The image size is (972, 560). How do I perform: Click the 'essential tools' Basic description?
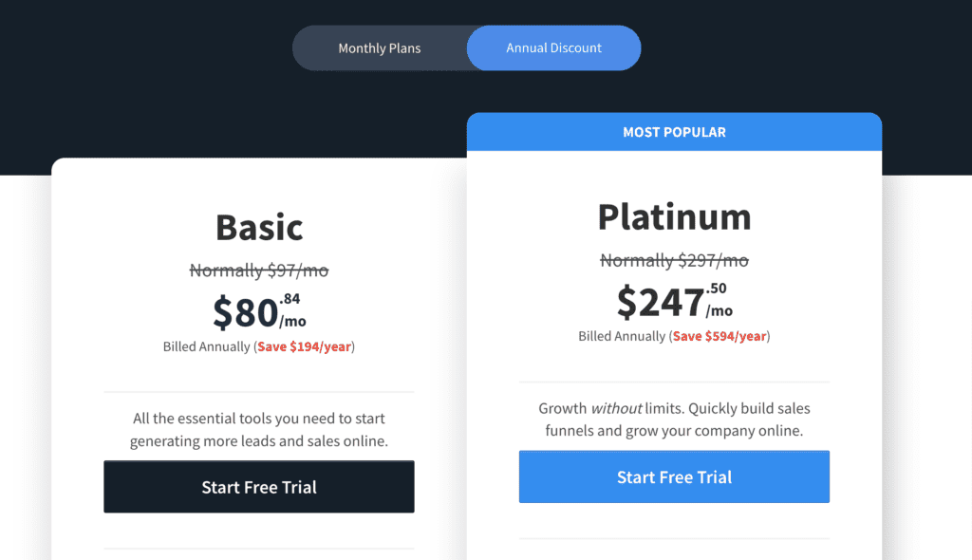coord(259,429)
